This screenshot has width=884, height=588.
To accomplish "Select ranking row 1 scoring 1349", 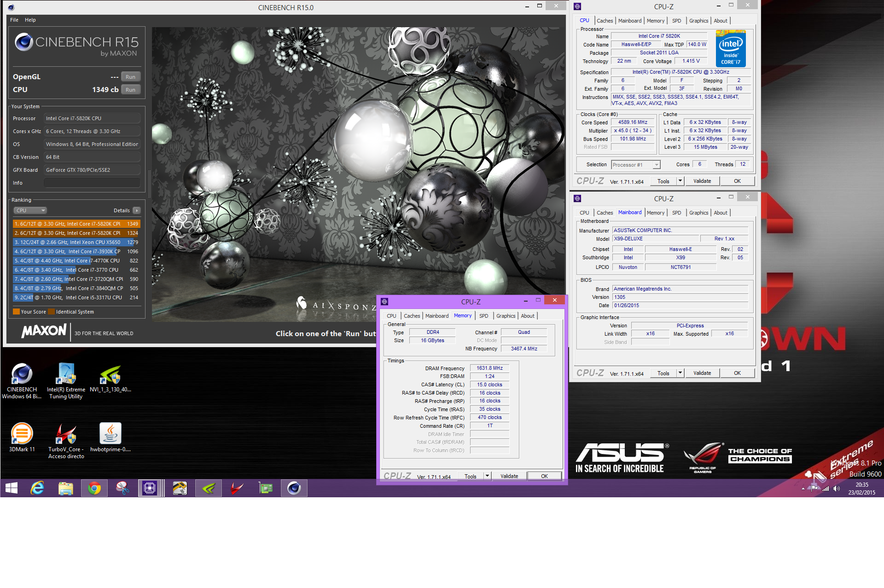I will tap(76, 224).
